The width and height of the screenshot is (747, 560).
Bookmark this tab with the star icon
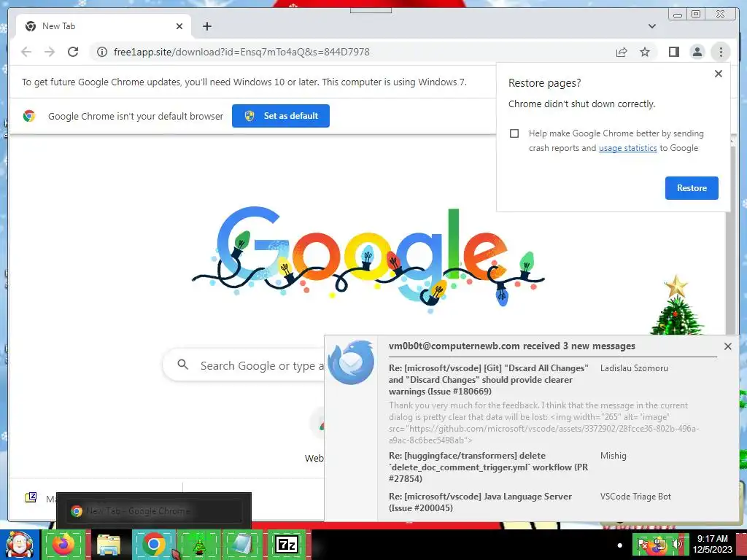tap(645, 52)
